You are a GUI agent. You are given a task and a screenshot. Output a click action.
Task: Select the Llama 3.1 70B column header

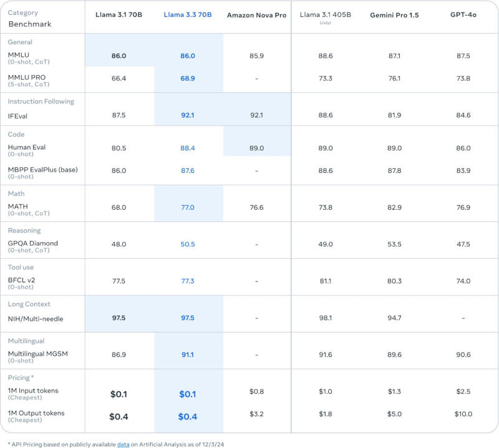[x=119, y=15]
